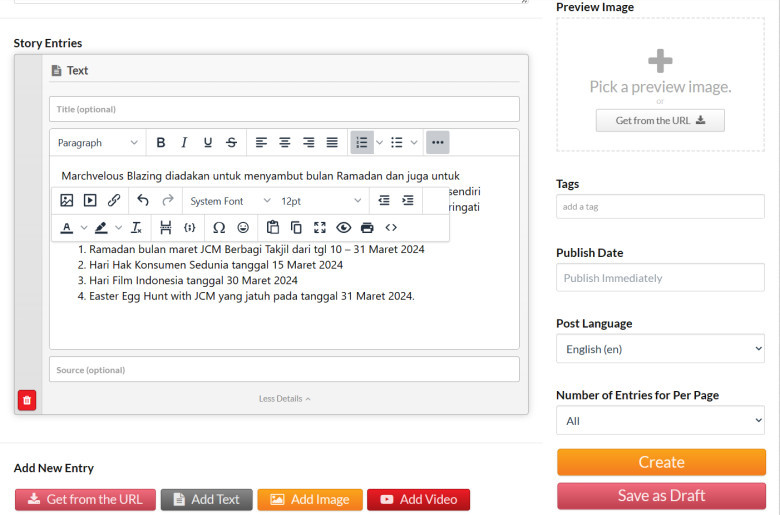The height and width of the screenshot is (515, 780).
Task: Toggle bold formatting in the editor
Action: (160, 143)
